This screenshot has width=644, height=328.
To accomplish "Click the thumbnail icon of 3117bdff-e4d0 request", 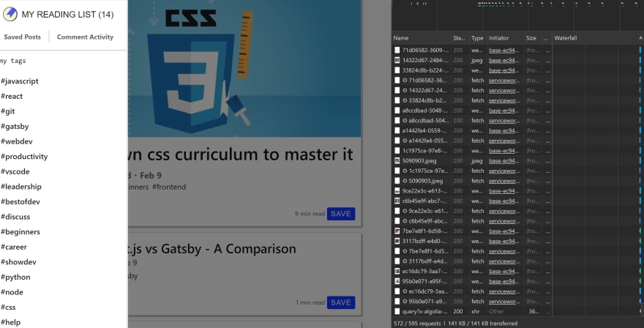I will [397, 241].
